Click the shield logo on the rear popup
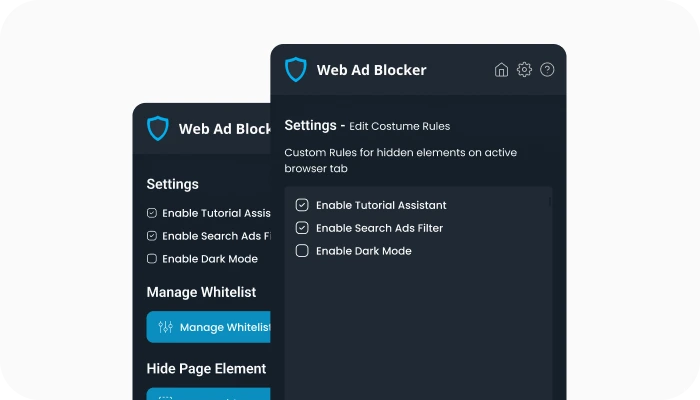Viewport: 700px width, 400px height. coord(158,129)
